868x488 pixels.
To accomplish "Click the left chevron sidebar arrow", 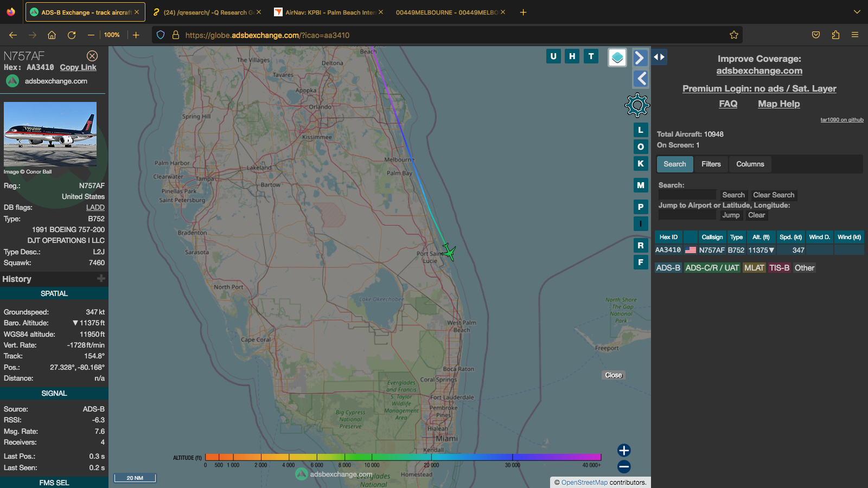I will 641,79.
